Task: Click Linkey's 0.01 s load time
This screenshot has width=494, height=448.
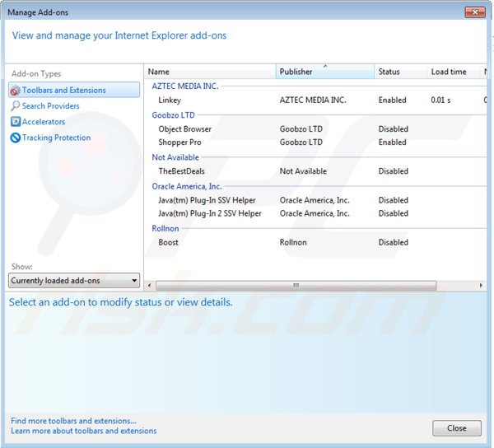Action: pos(440,100)
